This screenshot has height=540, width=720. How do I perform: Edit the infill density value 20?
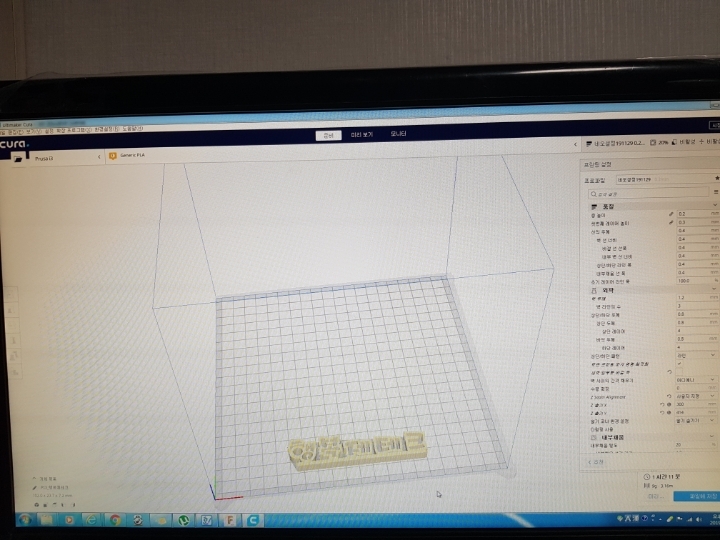[696, 444]
